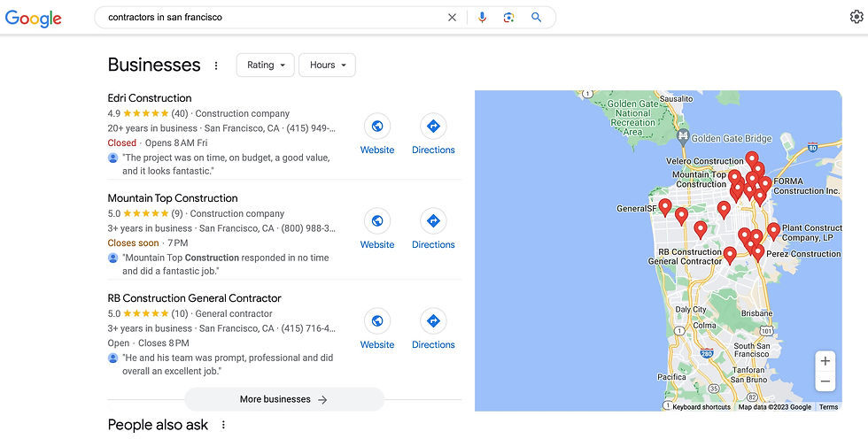Click RB Construction 5.0 star rating
Image resolution: width=868 pixels, height=439 pixels.
pos(148,313)
